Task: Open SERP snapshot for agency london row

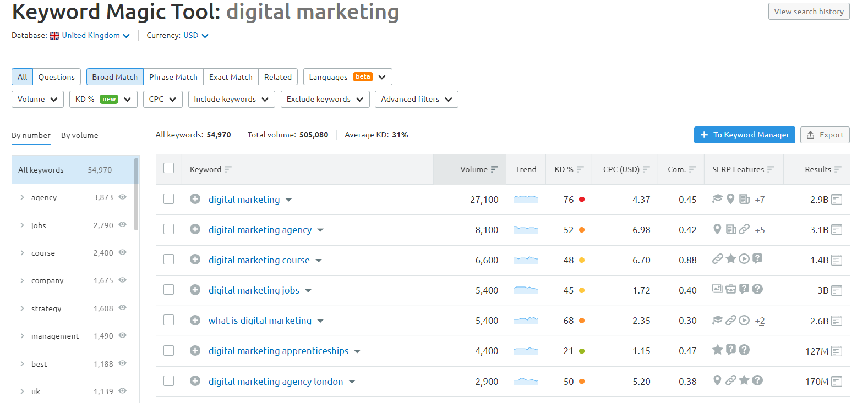Action: [x=837, y=381]
